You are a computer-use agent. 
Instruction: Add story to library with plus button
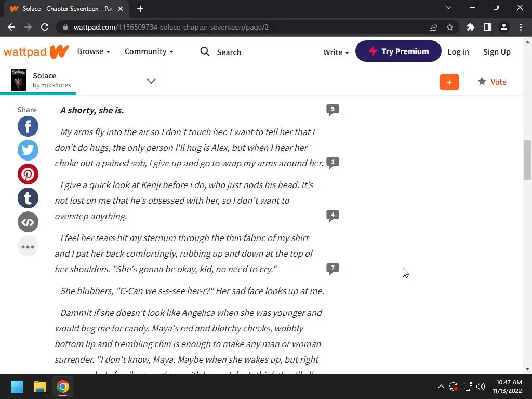tap(449, 82)
